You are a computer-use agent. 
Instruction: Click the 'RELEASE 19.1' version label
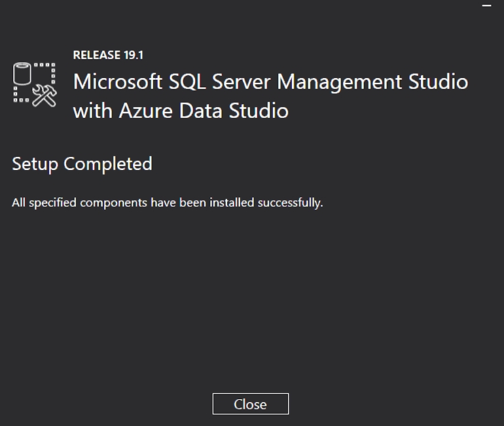108,55
